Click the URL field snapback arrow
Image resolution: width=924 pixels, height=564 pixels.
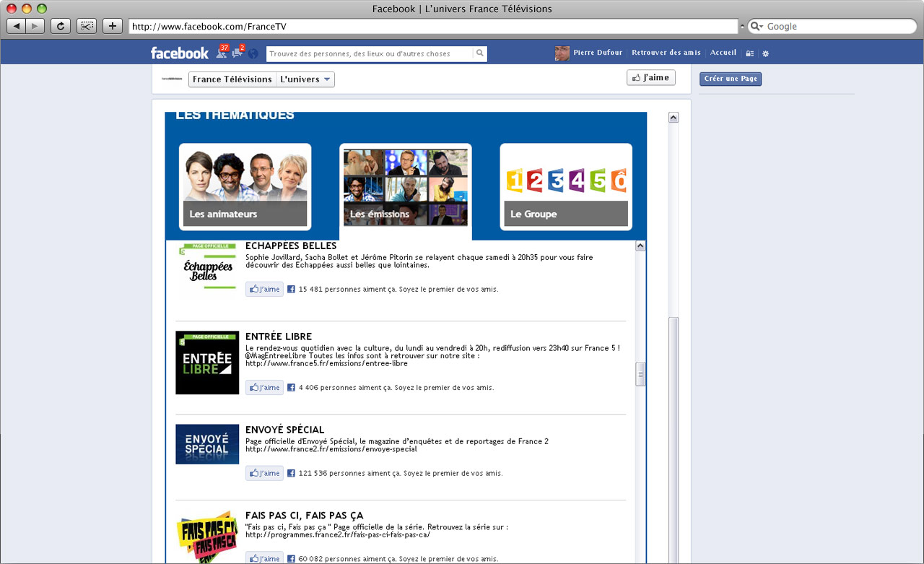pos(743,26)
